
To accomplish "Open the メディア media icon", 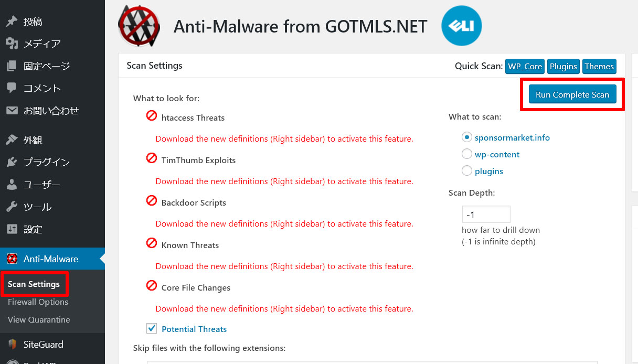I will (x=12, y=44).
